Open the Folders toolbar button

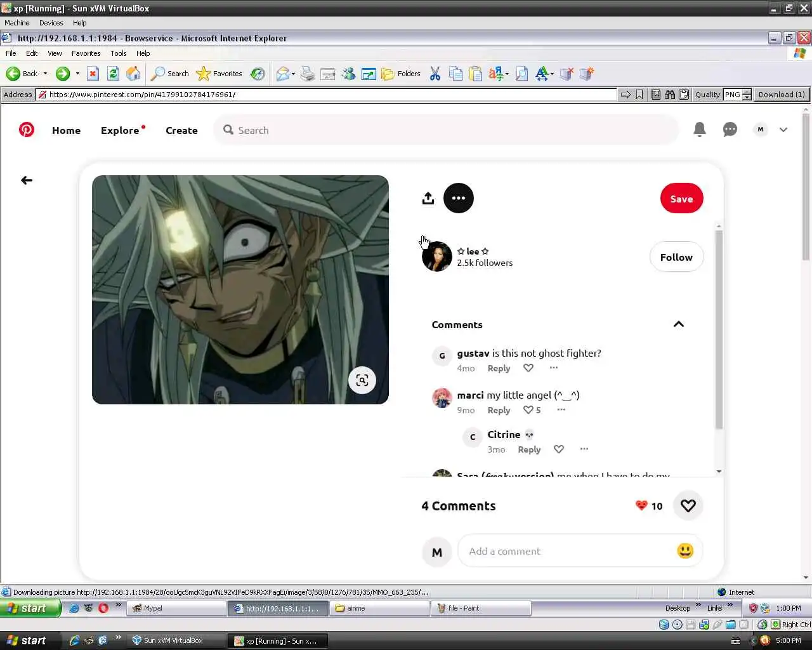tap(401, 74)
